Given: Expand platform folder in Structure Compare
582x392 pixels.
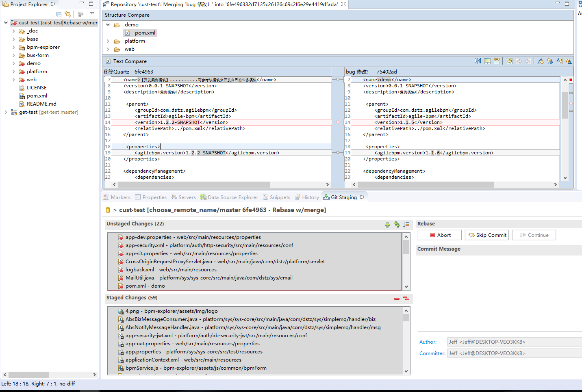Looking at the screenshot, I should [x=108, y=41].
